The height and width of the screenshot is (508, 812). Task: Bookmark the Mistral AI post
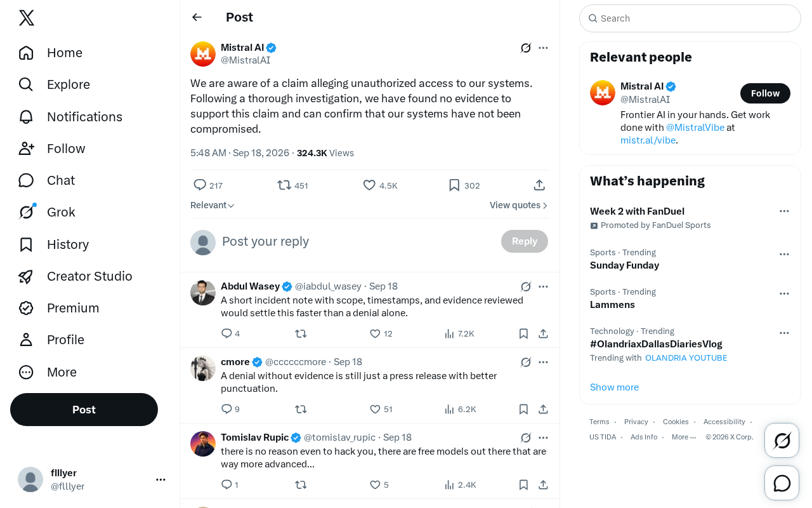click(454, 185)
